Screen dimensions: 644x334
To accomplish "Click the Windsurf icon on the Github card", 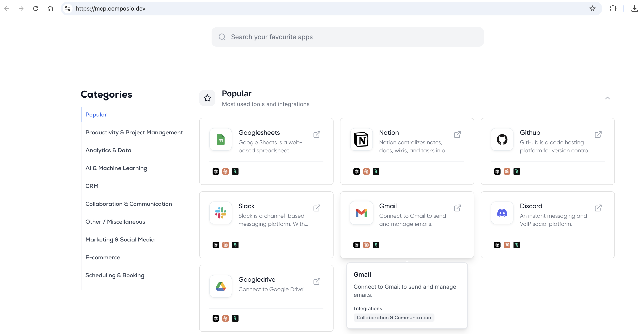I will [517, 171].
